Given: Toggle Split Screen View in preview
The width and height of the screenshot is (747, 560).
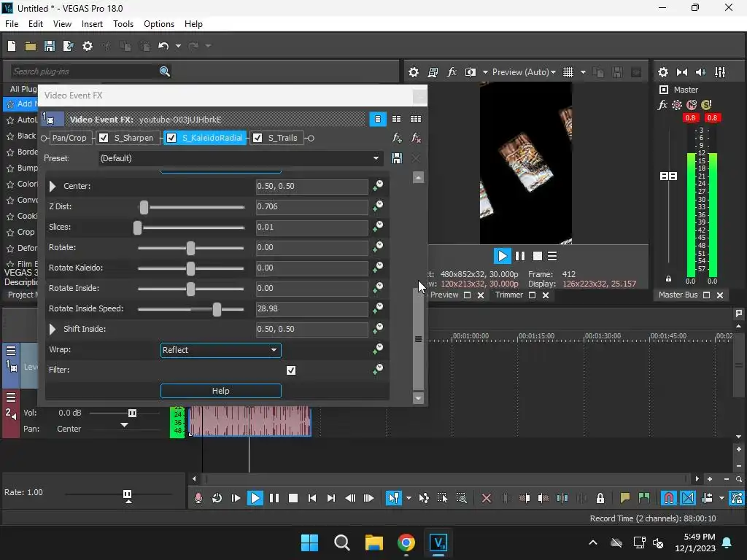Looking at the screenshot, I should pyautogui.click(x=471, y=72).
